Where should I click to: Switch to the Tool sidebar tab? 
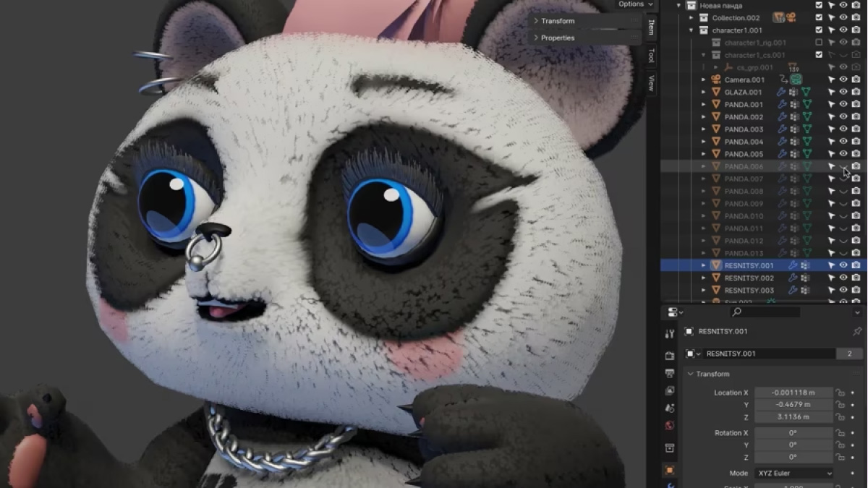pos(651,55)
